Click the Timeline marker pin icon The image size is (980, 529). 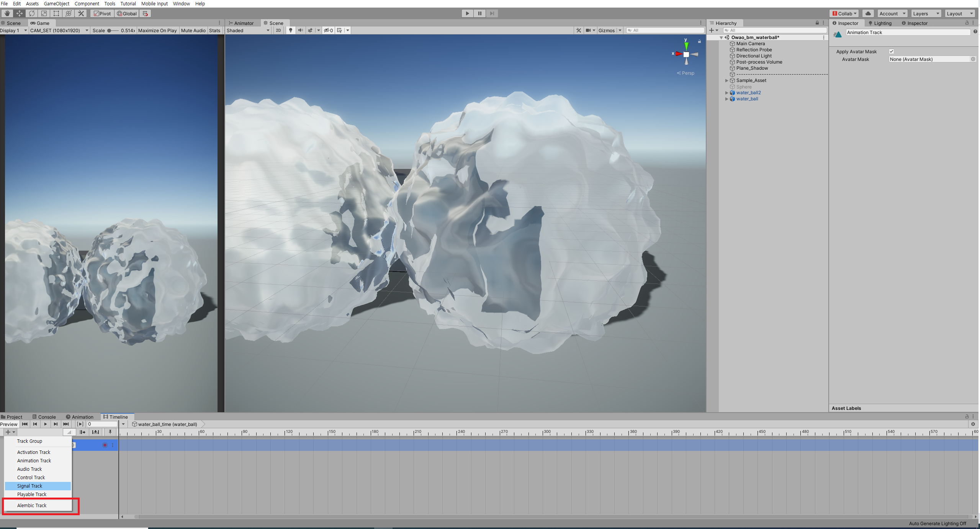[x=110, y=432]
